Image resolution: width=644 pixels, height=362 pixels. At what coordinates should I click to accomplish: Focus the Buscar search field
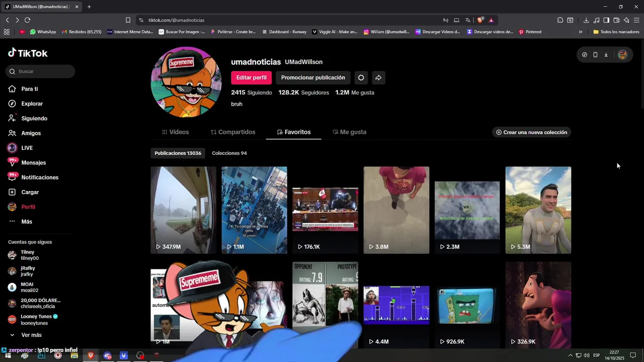(41, 71)
